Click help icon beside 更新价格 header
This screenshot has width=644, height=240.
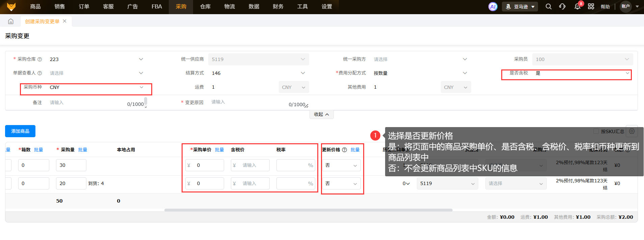(x=344, y=150)
